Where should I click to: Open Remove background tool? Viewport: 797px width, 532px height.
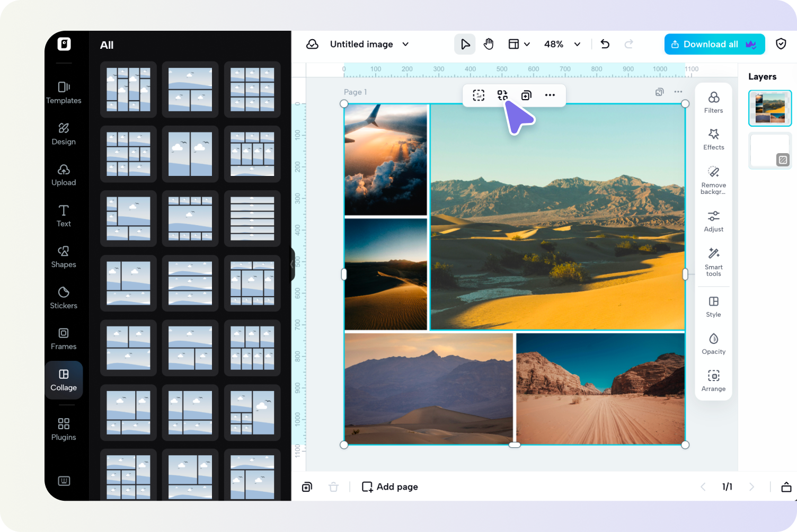coord(713,180)
